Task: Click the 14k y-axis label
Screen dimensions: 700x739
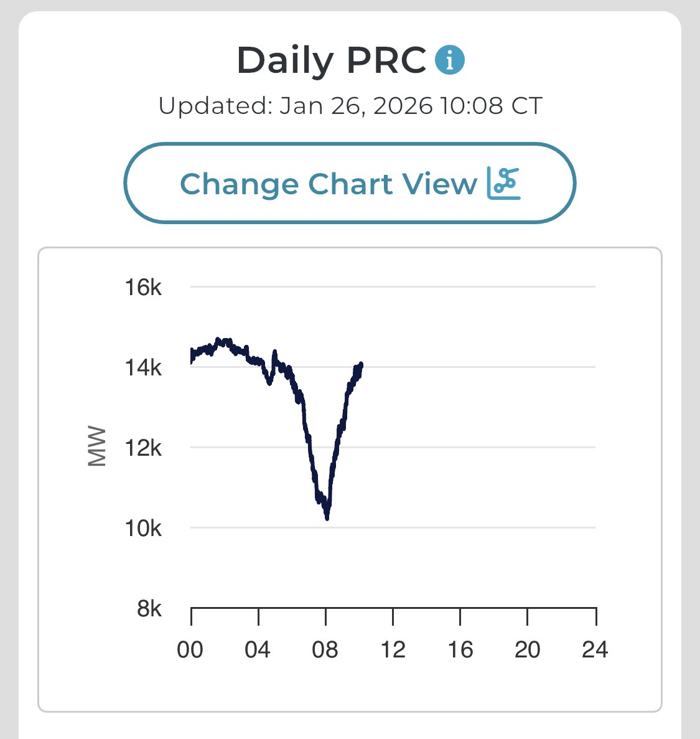Action: (143, 368)
